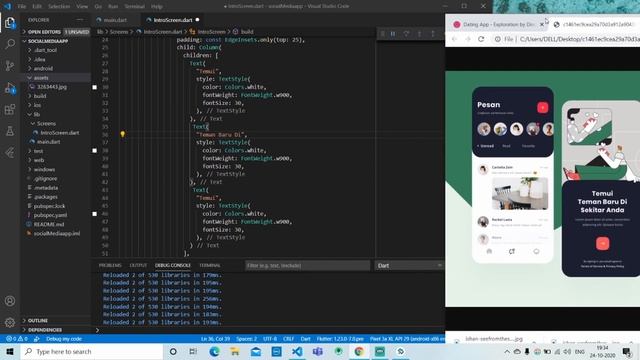
Task: Switch to Chrome from the taskbar
Action: tap(359, 351)
